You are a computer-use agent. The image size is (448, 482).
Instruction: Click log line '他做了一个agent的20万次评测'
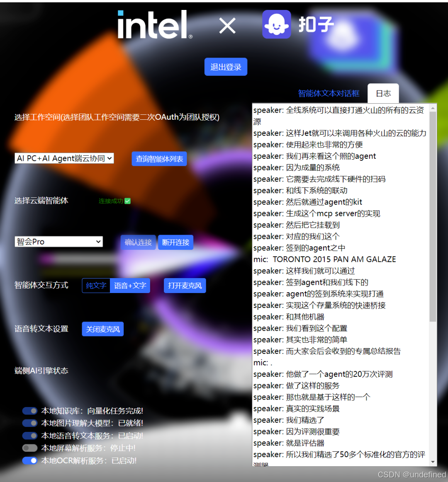(x=323, y=374)
